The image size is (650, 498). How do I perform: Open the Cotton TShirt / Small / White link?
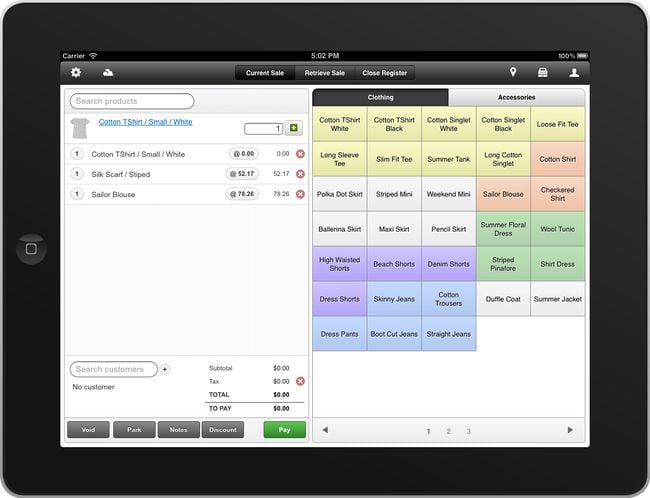point(144,122)
